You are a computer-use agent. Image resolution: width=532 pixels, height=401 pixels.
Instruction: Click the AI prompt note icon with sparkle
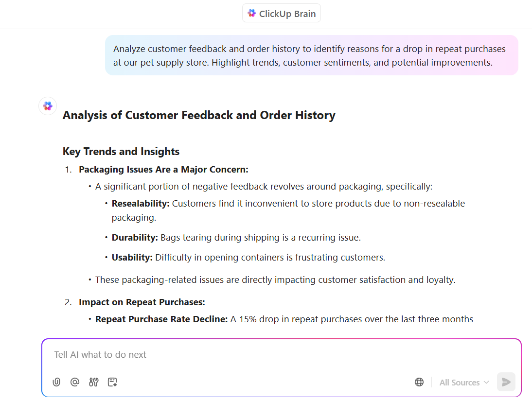tap(112, 382)
